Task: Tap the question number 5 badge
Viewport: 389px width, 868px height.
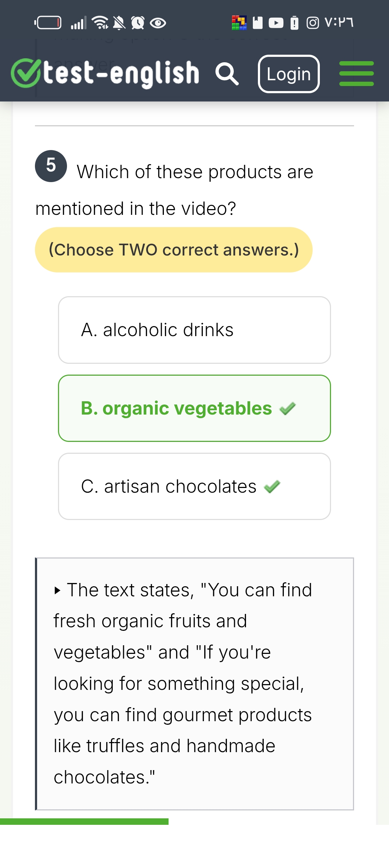Action: 51,166
